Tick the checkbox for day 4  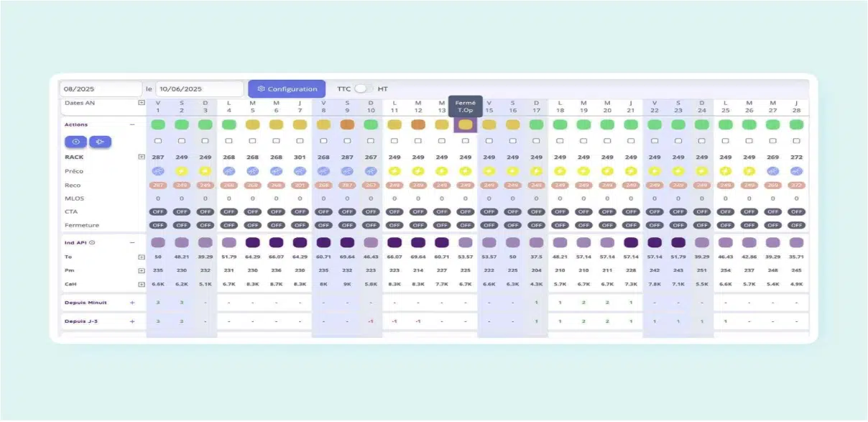(x=229, y=141)
